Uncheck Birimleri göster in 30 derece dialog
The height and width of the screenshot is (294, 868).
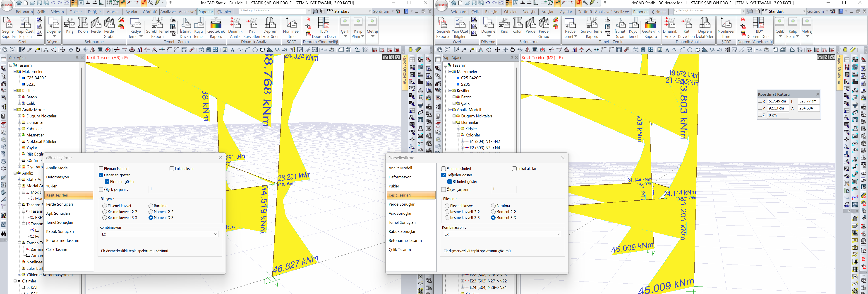pos(449,182)
